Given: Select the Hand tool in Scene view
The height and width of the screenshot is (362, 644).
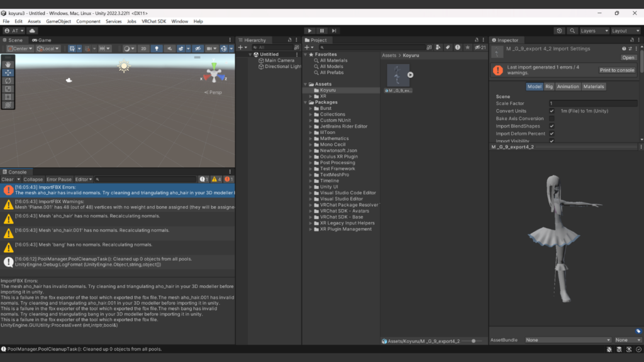Looking at the screenshot, I should pyautogui.click(x=8, y=64).
